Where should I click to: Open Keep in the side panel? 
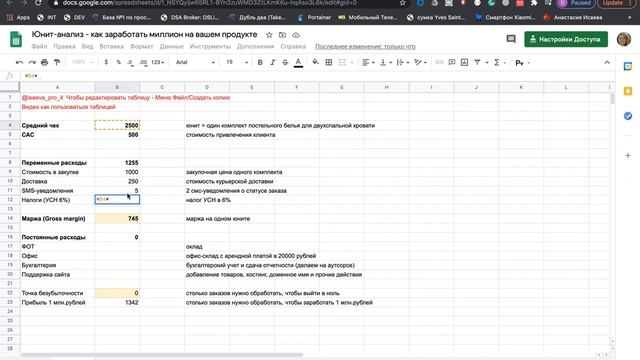pos(628,91)
